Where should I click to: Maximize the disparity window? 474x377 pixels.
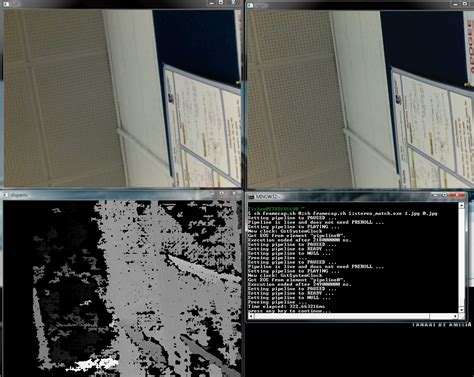click(221, 193)
